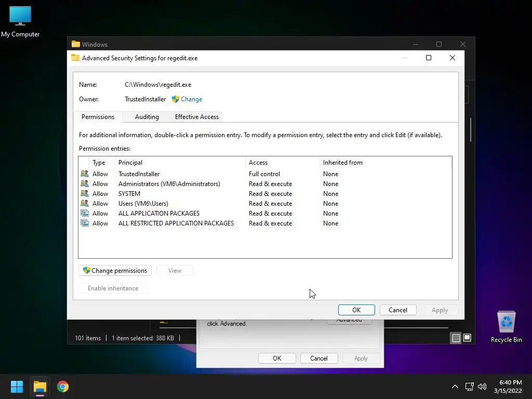The width and height of the screenshot is (532, 399).
Task: Select ALL APPLICATION PACKAGES principal
Action: (159, 213)
